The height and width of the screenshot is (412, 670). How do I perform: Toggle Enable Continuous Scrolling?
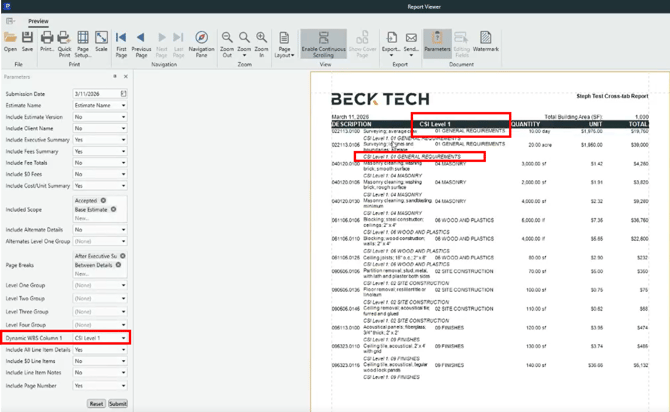click(323, 44)
